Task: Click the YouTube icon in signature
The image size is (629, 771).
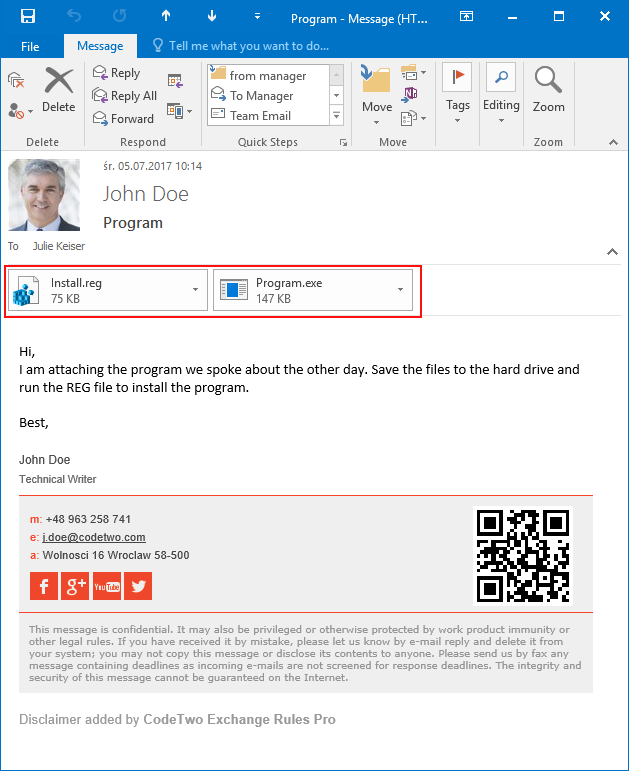Action: 107,586
